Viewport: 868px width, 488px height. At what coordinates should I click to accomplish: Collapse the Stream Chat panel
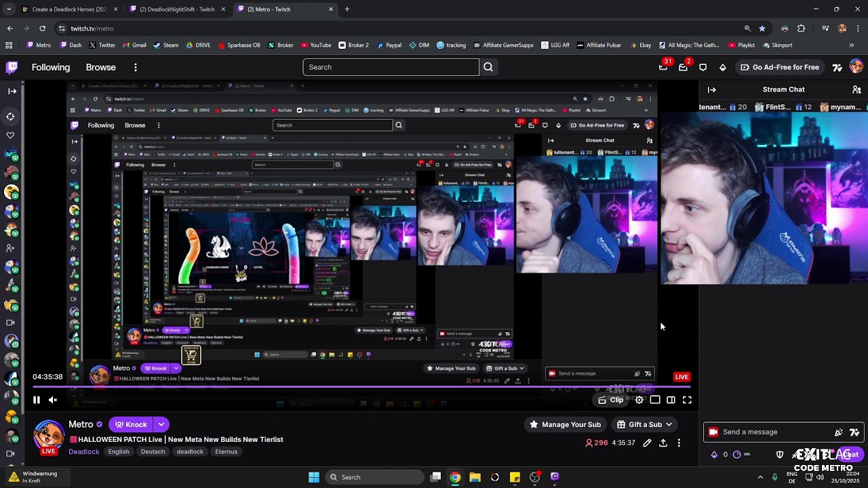[712, 89]
